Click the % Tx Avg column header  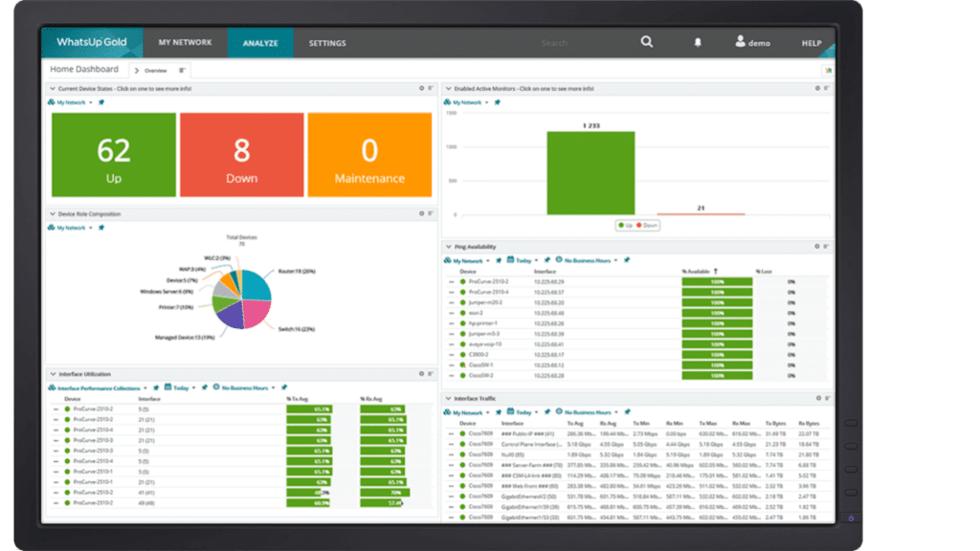coord(298,399)
